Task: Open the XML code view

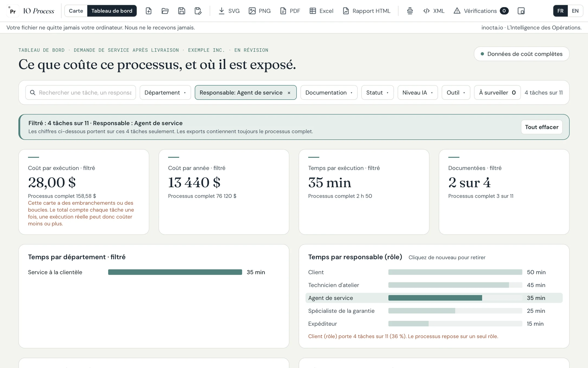Action: click(x=434, y=11)
